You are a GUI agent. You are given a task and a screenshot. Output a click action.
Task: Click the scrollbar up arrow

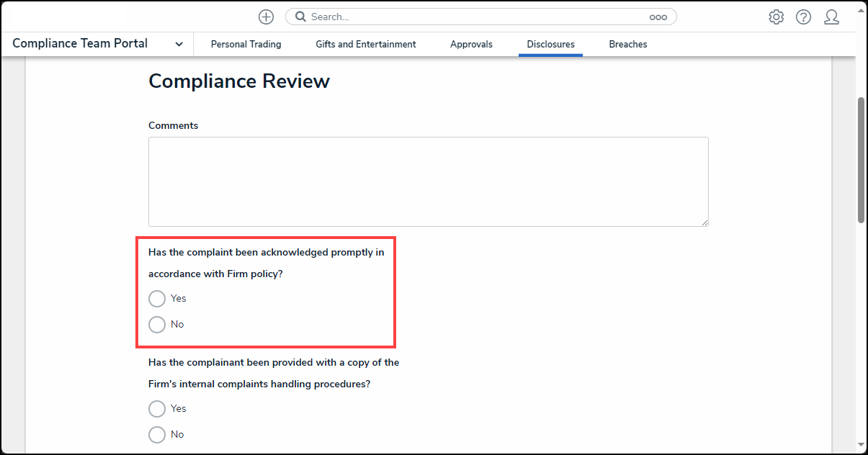pos(862,10)
